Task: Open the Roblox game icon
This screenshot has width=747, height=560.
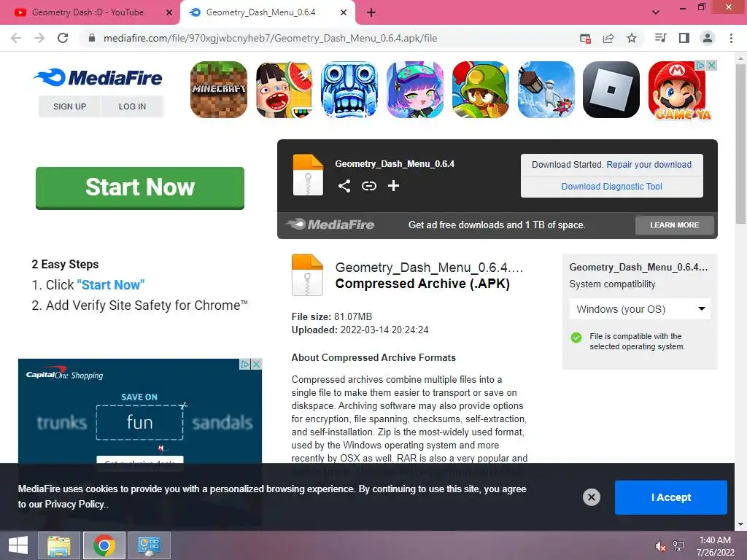Action: pos(611,90)
